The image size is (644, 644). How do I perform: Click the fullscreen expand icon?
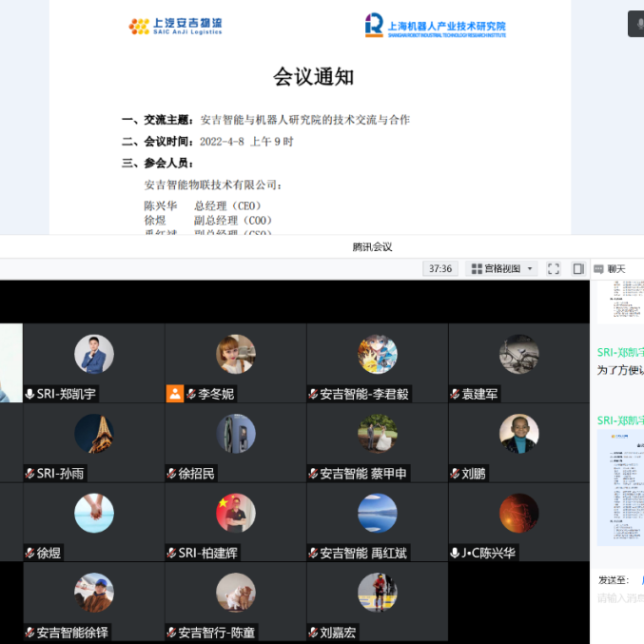point(554,268)
